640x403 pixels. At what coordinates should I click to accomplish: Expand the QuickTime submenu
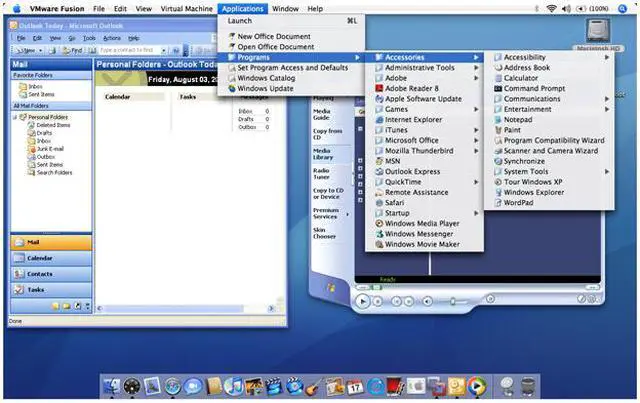pos(424,182)
